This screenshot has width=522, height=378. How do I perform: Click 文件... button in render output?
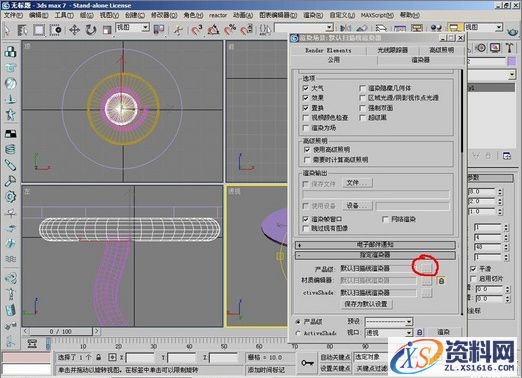pyautogui.click(x=357, y=183)
